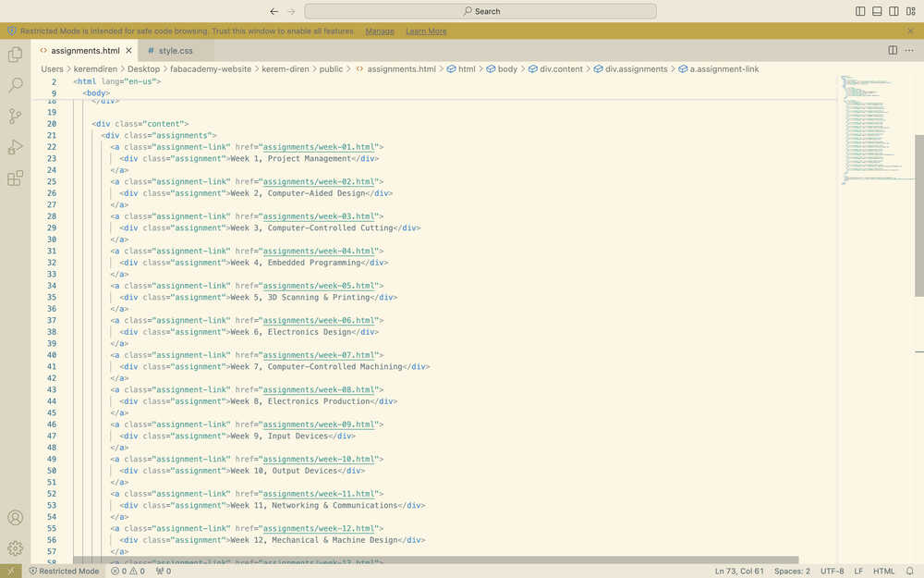924x578 pixels.
Task: Toggle bottom panel layout icon
Action: pos(877,11)
